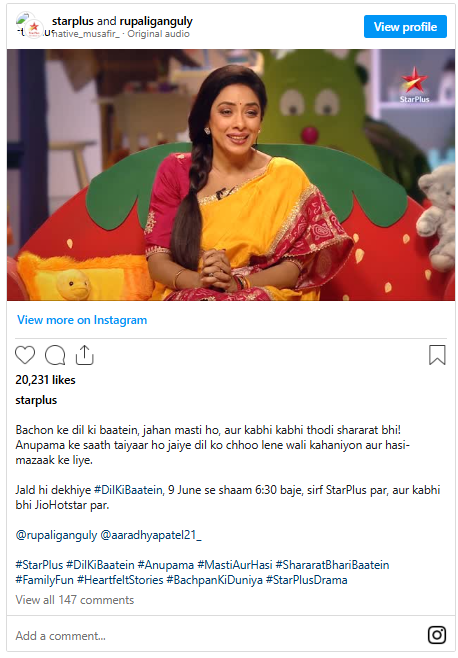Click the Original audio link
This screenshot has height=658, width=458.
tap(158, 34)
